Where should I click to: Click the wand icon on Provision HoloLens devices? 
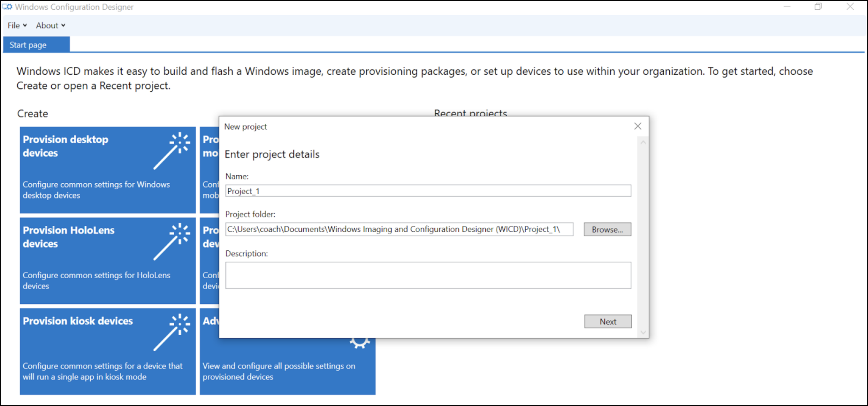coord(172,242)
